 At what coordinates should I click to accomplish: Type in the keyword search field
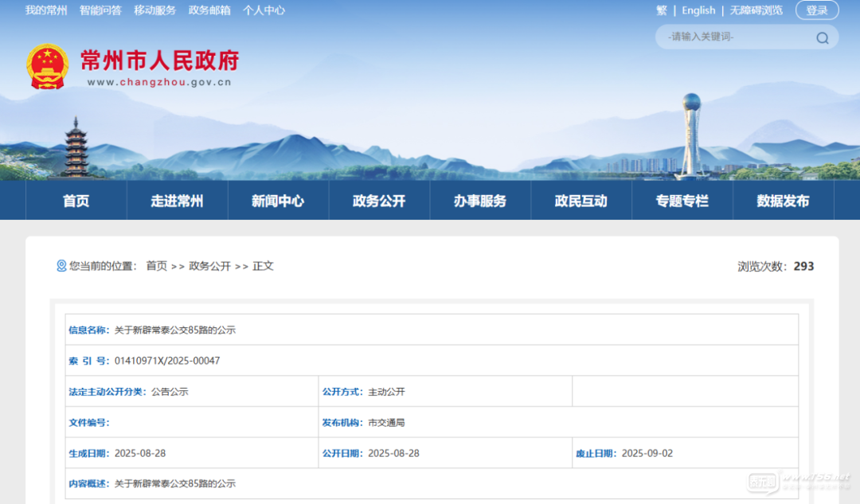tap(733, 37)
